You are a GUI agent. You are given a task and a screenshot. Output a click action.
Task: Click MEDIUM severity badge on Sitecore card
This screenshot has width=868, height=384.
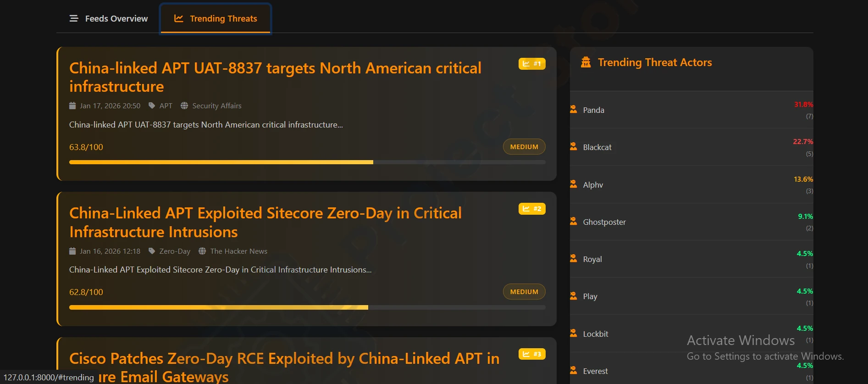point(524,292)
